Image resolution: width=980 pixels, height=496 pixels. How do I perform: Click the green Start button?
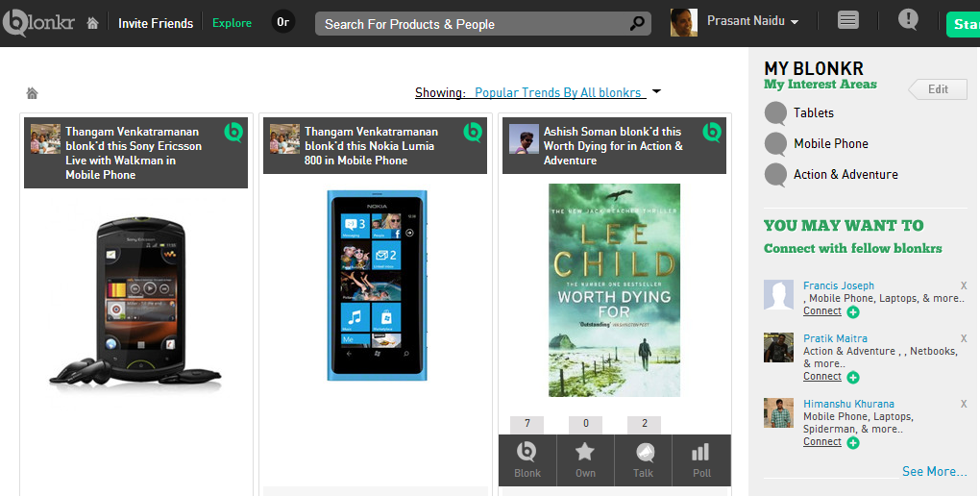tap(963, 24)
